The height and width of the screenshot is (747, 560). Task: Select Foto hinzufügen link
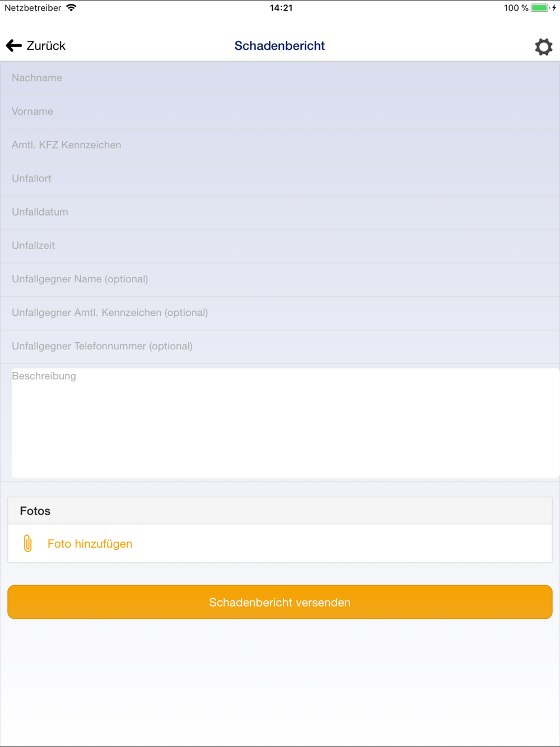pyautogui.click(x=90, y=544)
